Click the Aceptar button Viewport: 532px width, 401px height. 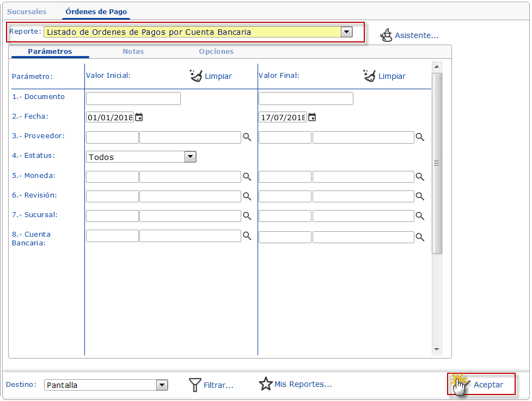pyautogui.click(x=482, y=385)
